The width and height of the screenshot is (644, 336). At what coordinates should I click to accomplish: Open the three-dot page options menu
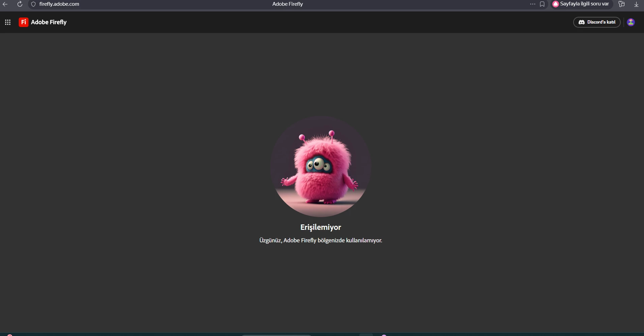click(x=533, y=4)
